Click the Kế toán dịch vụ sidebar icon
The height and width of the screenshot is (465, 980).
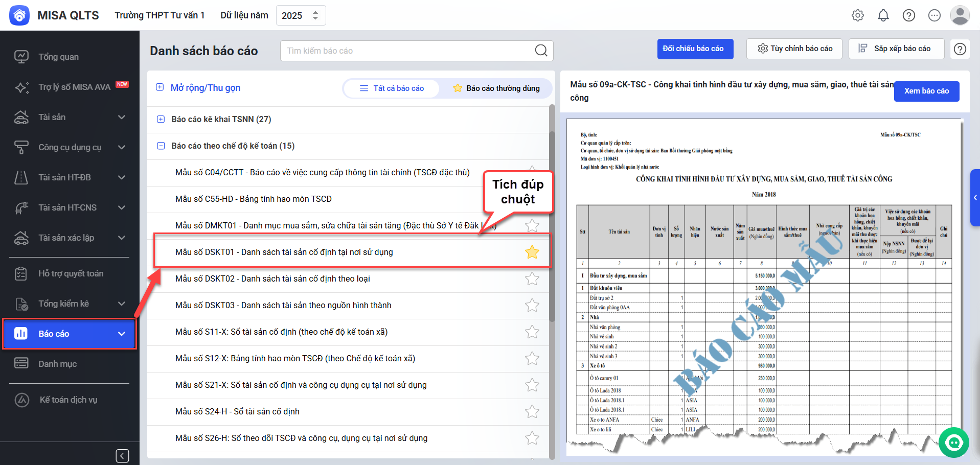[x=21, y=400]
